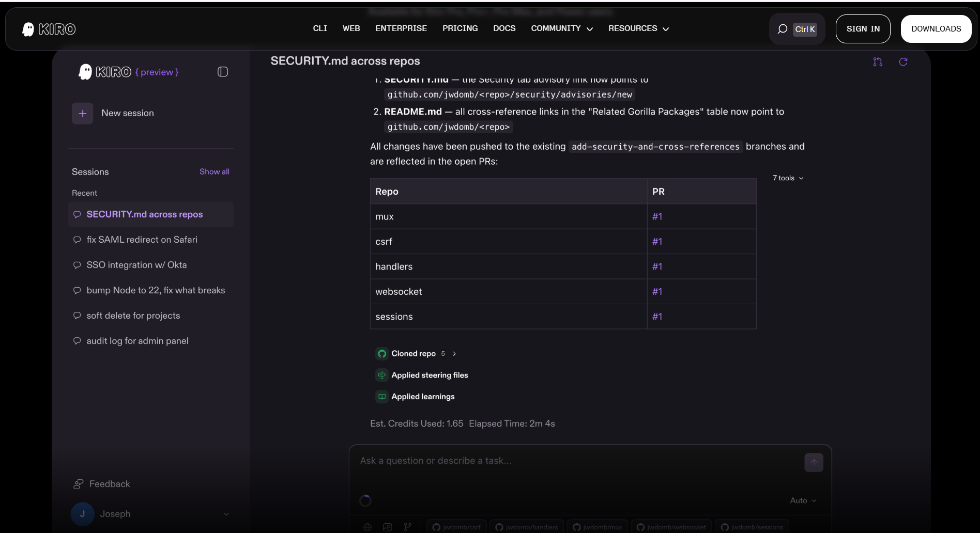The image size is (980, 533).
Task: Click the Applied learnings book icon
Action: 382,397
